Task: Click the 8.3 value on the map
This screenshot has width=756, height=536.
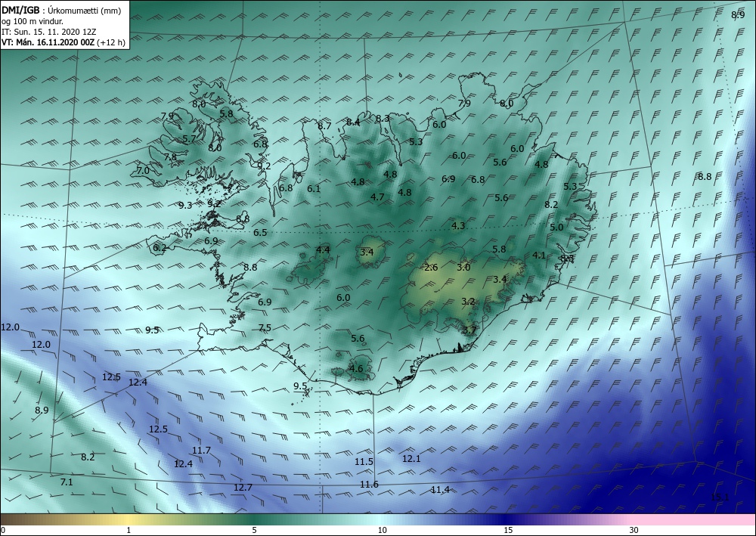Action: (383, 119)
